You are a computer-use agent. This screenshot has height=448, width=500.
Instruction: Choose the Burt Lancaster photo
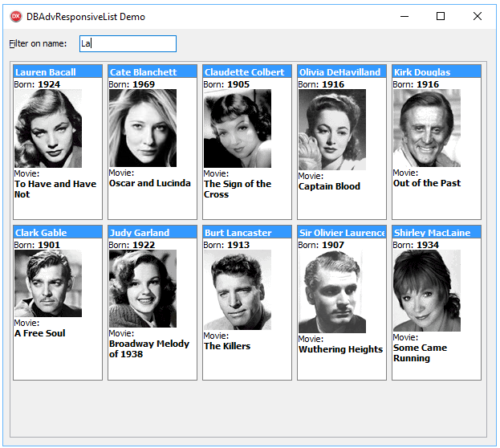coord(238,290)
